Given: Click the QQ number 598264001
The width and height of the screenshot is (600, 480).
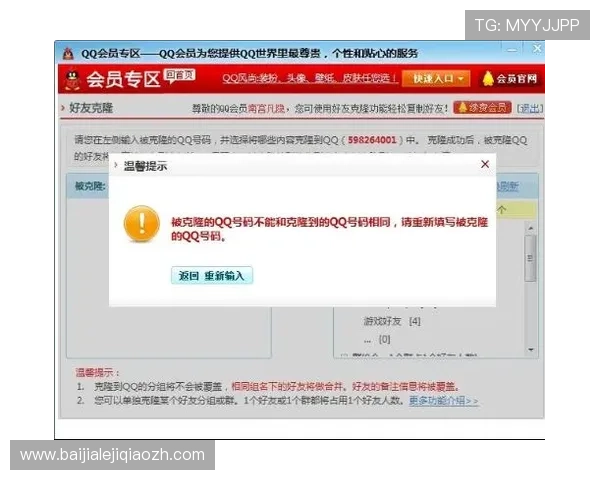Looking at the screenshot, I should (x=372, y=140).
